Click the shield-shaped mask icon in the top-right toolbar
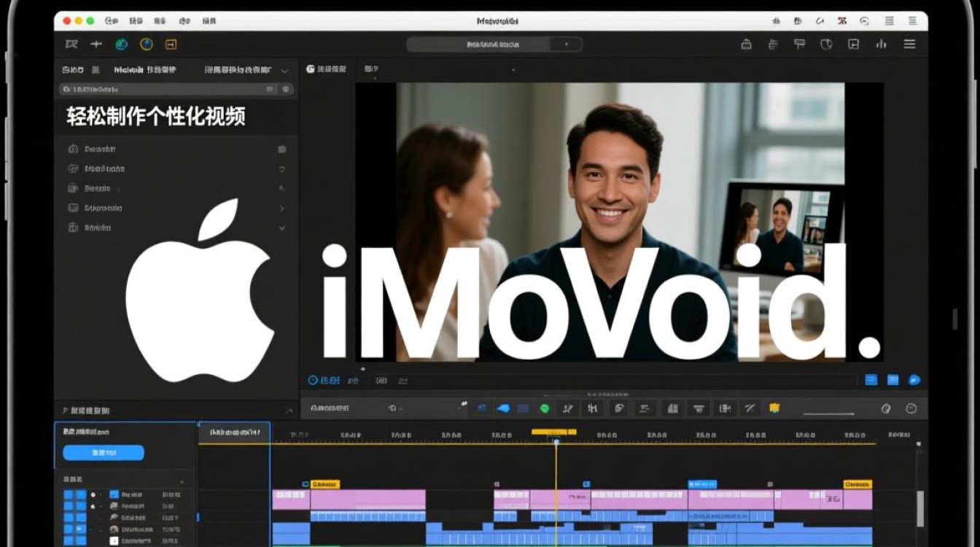 pos(826,44)
